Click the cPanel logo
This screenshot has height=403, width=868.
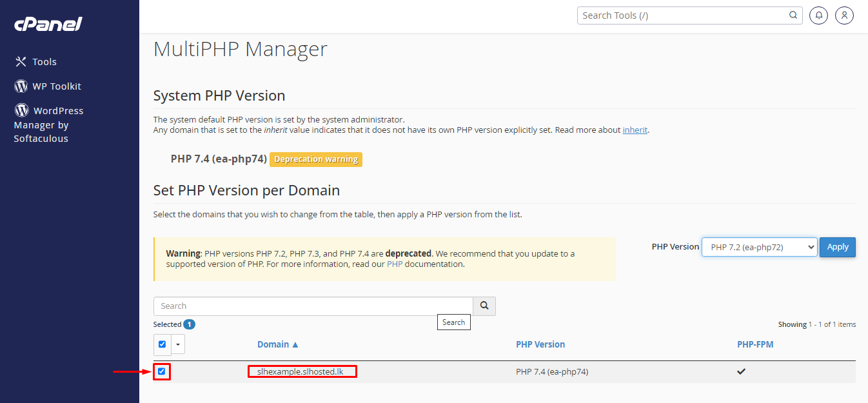(48, 24)
